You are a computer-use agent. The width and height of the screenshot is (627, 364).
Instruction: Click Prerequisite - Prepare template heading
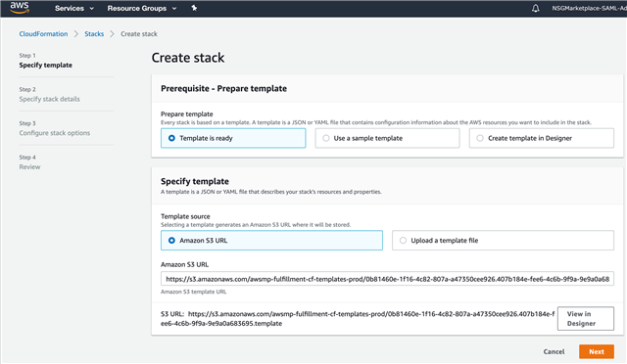click(223, 89)
